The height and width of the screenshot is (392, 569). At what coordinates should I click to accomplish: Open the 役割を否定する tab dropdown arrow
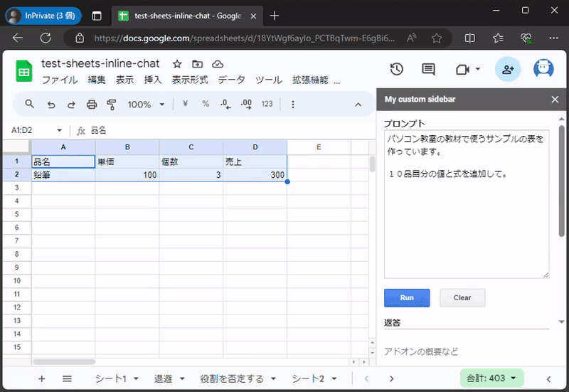pos(273,379)
